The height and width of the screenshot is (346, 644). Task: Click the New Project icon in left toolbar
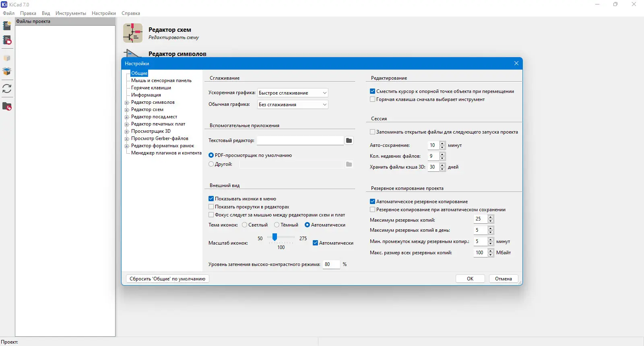(7, 26)
